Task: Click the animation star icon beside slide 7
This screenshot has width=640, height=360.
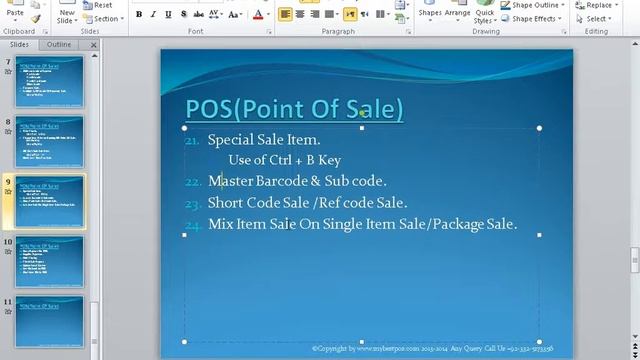Action: pos(8,72)
